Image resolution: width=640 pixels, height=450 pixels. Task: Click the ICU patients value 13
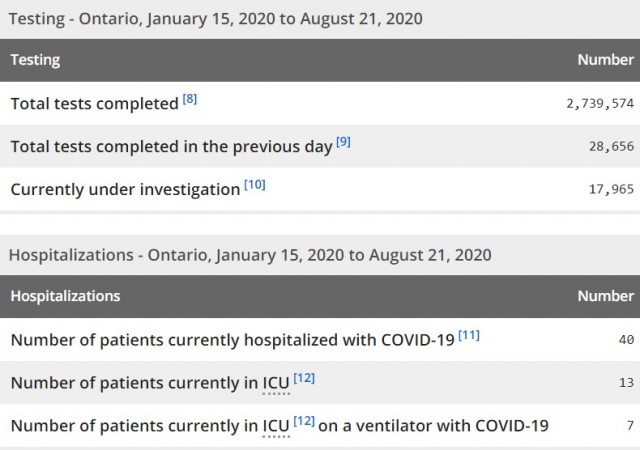point(627,383)
